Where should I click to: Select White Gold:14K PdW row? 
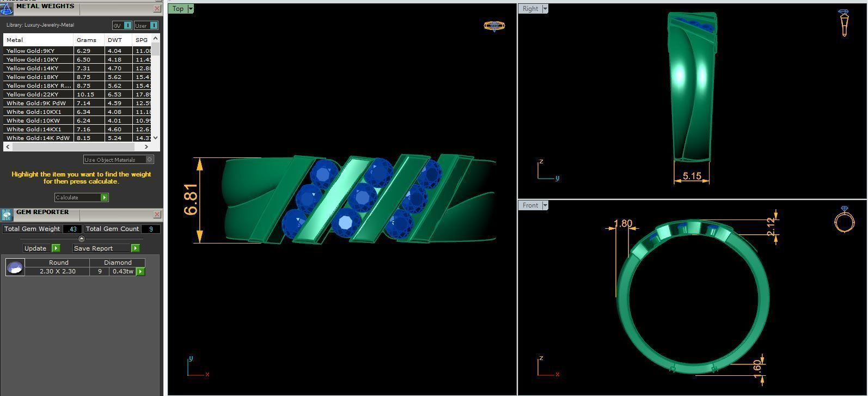[x=77, y=138]
